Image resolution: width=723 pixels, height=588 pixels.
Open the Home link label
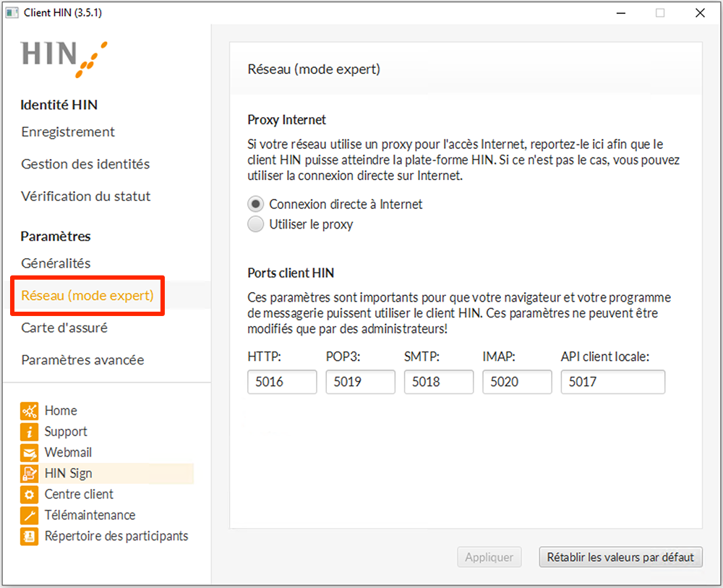[x=61, y=411]
